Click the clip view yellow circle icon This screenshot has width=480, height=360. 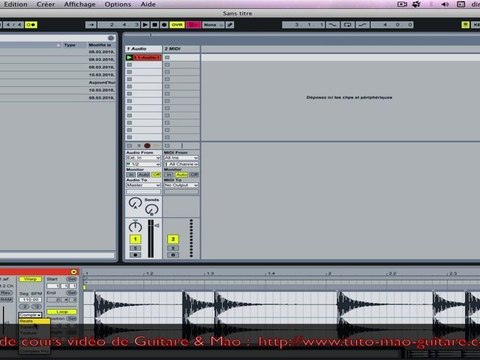pos(74,272)
